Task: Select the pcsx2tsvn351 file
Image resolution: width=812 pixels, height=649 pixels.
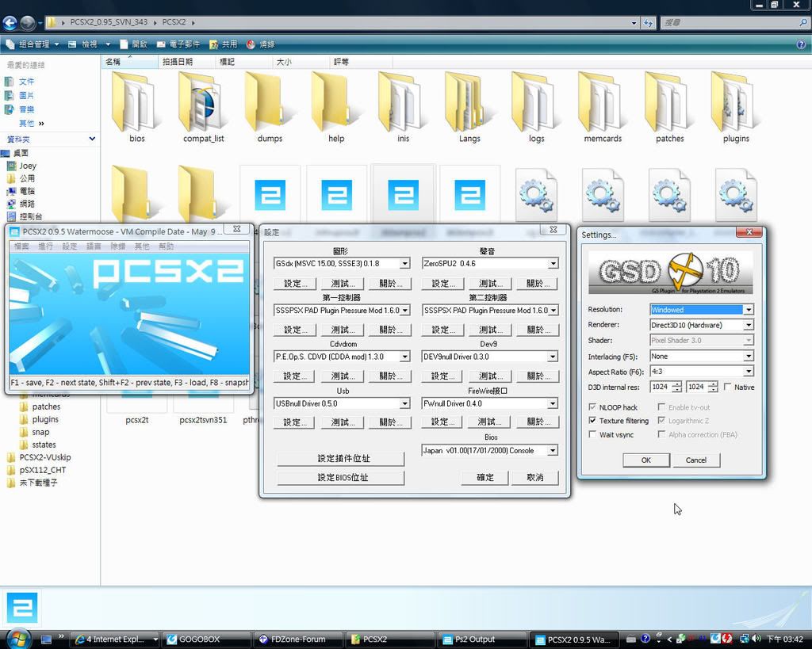Action: [203, 420]
